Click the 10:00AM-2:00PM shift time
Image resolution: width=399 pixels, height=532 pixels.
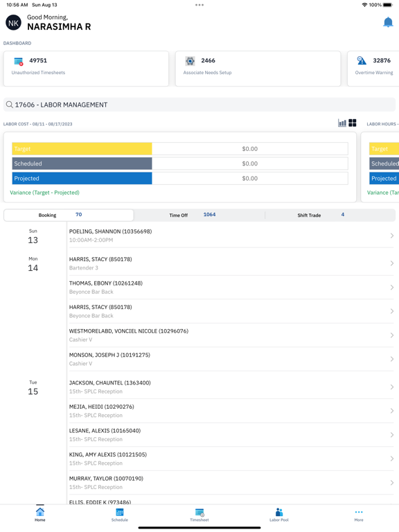[x=91, y=240]
